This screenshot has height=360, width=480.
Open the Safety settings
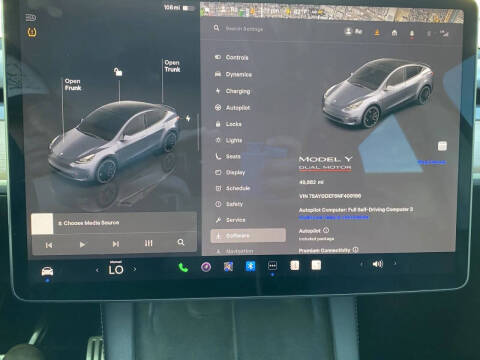pyautogui.click(x=229, y=204)
